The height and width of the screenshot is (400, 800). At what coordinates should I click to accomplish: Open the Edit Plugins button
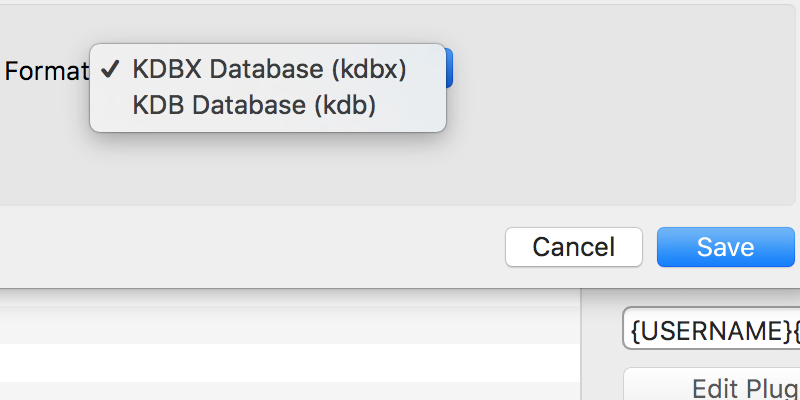point(712,385)
